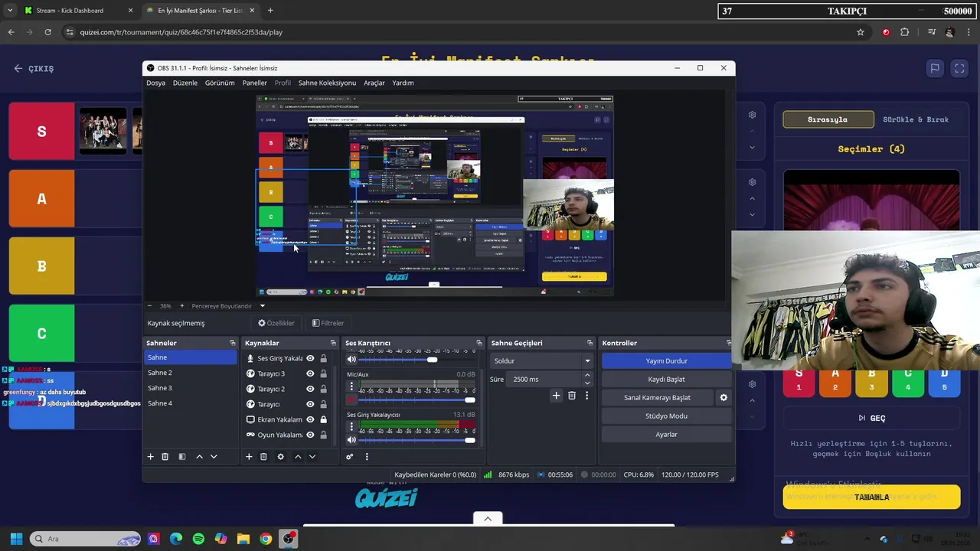Click OBS Studio icon in taskbar
This screenshot has width=980, height=551.
click(288, 539)
